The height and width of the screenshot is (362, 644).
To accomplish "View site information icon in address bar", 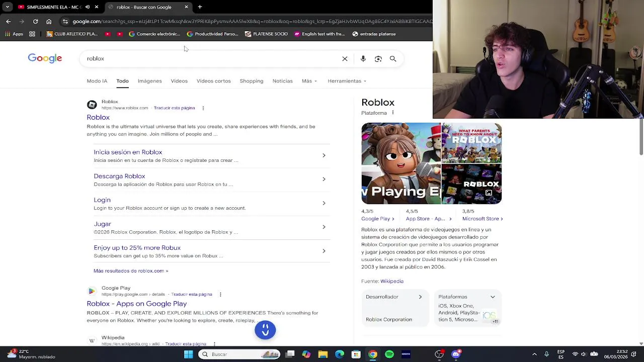I will point(65,21).
